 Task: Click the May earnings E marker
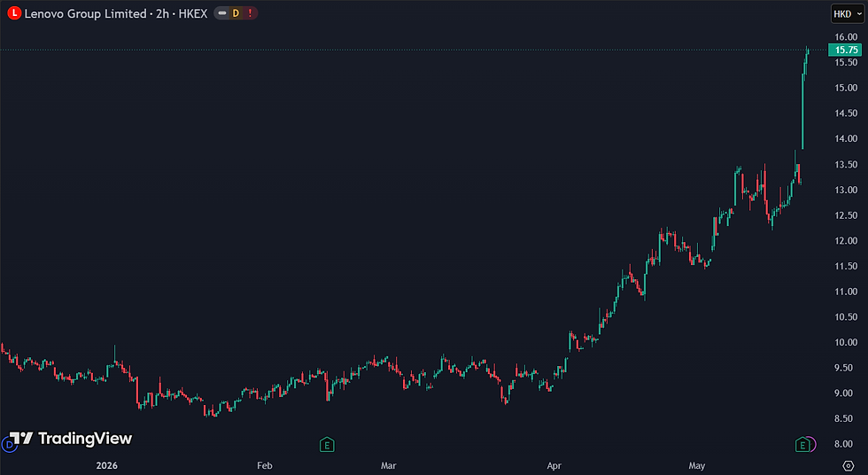802,444
